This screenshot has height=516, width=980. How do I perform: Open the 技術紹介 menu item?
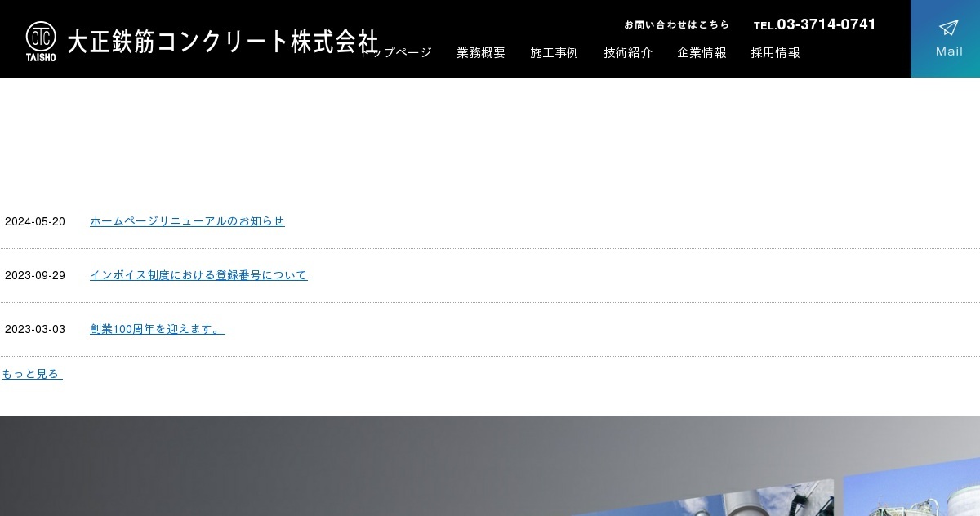click(628, 52)
